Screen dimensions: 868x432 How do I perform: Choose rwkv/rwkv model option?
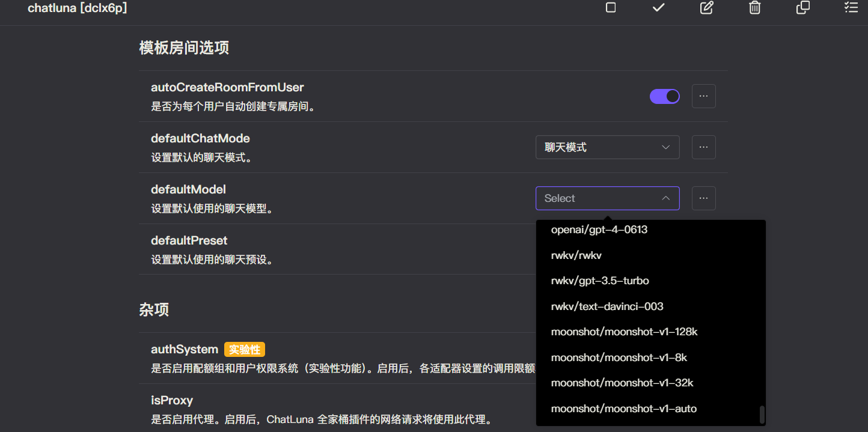(576, 255)
